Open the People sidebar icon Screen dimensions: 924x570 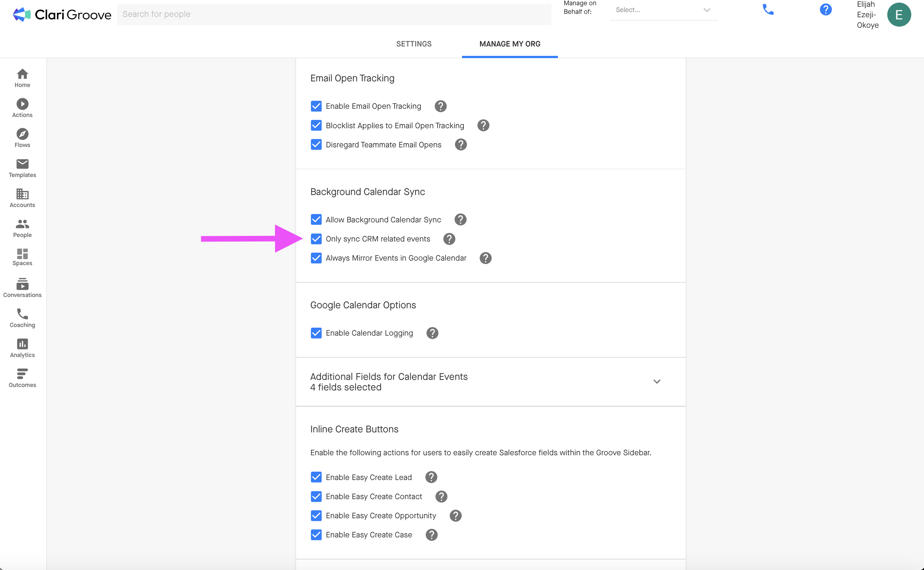22,228
